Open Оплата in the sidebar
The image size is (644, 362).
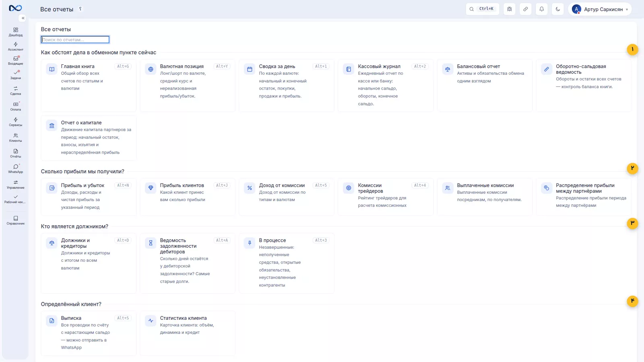coord(15,106)
